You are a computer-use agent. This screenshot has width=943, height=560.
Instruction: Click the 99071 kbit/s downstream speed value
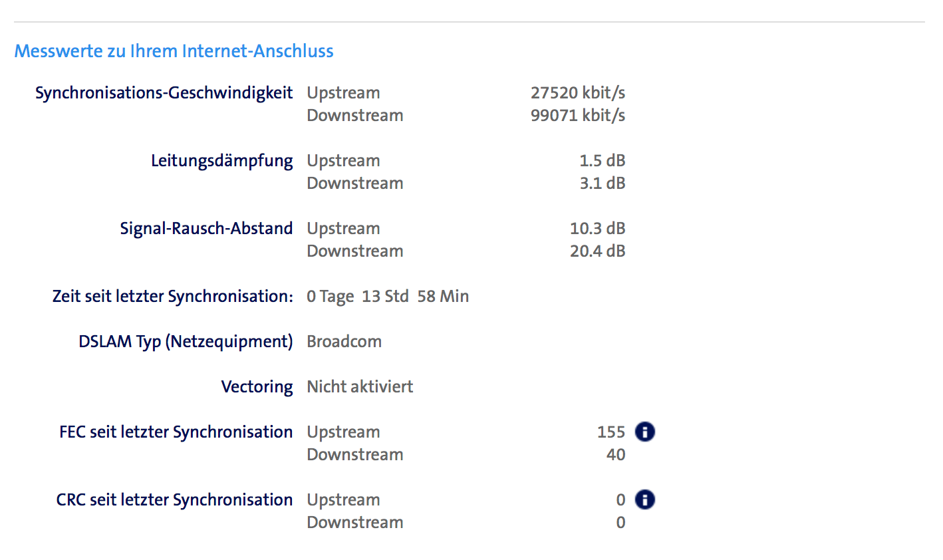click(577, 115)
